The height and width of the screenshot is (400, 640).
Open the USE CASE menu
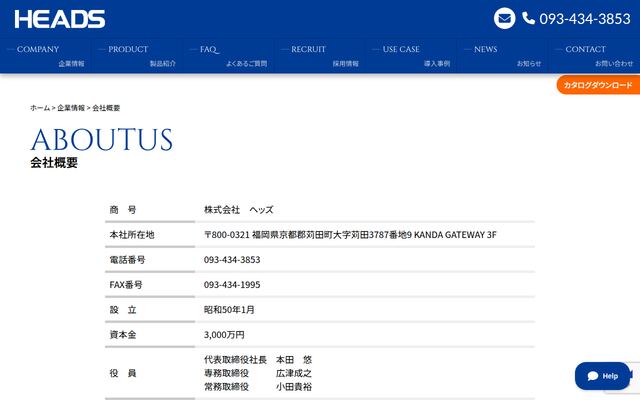411,56
